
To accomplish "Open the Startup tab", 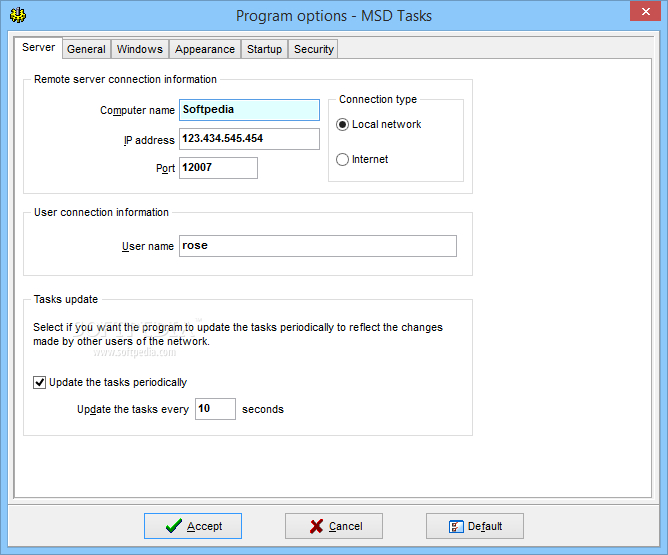I will pos(264,49).
